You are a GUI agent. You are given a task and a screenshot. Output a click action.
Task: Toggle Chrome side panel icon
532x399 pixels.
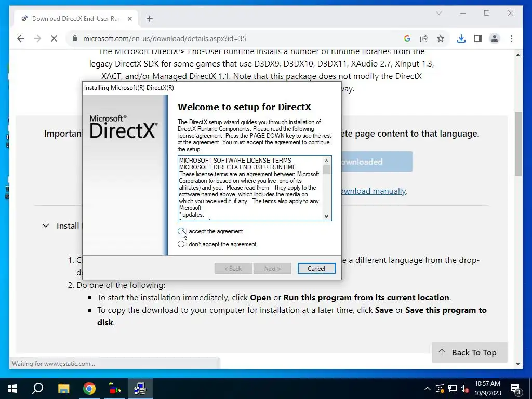click(478, 38)
